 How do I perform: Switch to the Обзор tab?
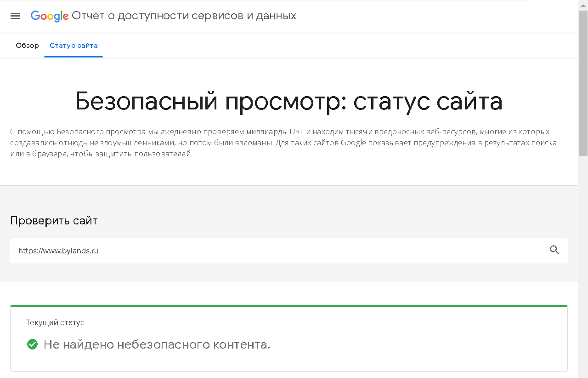27,46
